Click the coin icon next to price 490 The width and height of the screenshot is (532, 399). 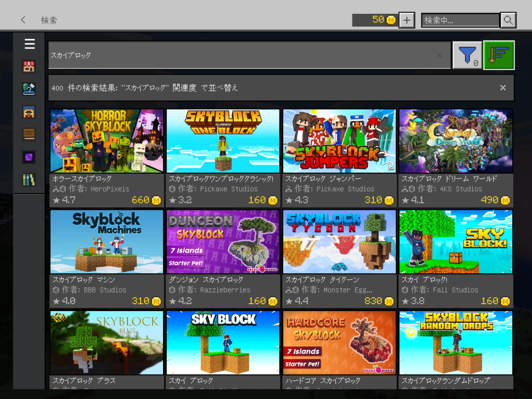pyautogui.click(x=505, y=200)
